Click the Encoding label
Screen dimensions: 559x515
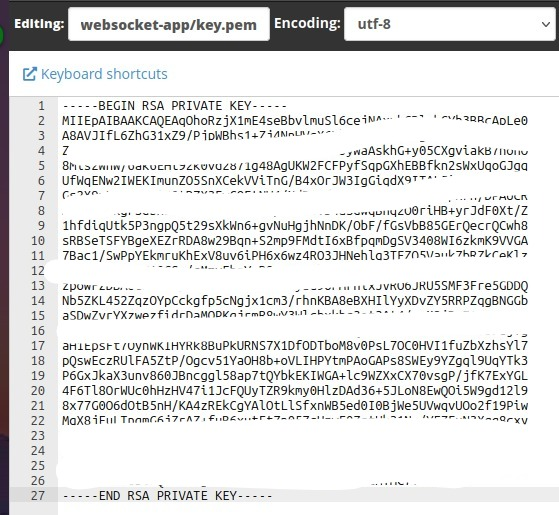(307, 24)
